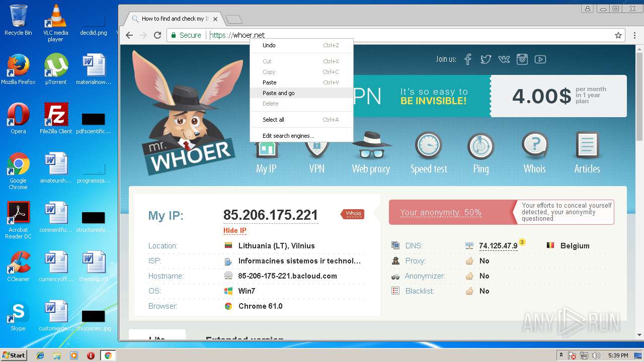Click Chrome 61.0 browser text
Image resolution: width=644 pixels, height=362 pixels.
point(260,306)
